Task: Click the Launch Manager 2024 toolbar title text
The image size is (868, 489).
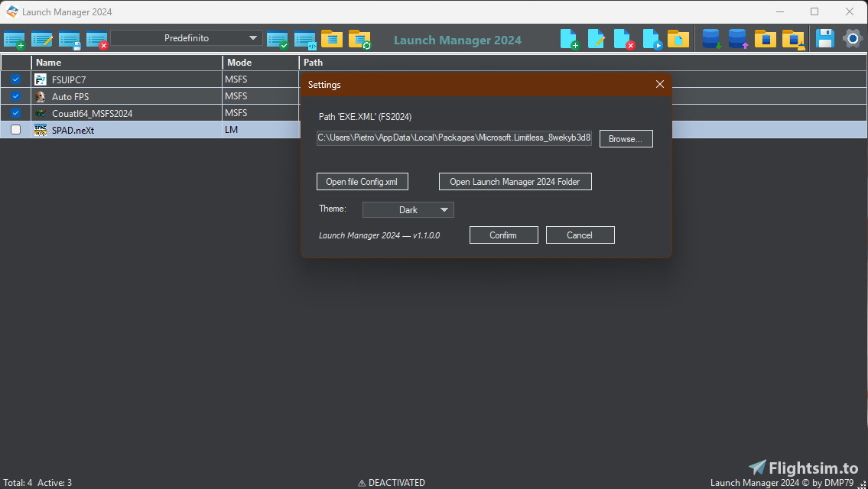Action: [457, 40]
